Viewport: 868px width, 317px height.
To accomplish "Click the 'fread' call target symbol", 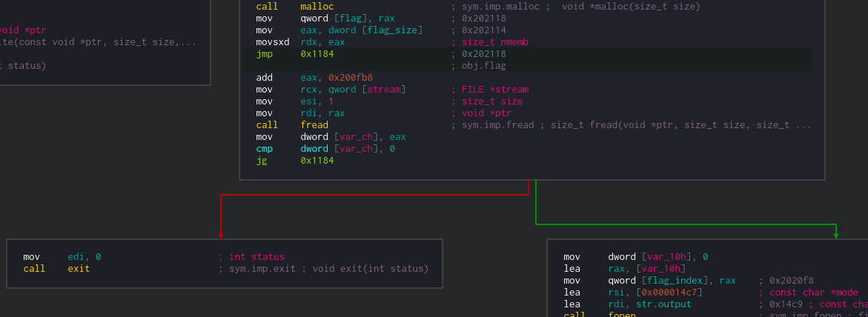I will (x=314, y=125).
